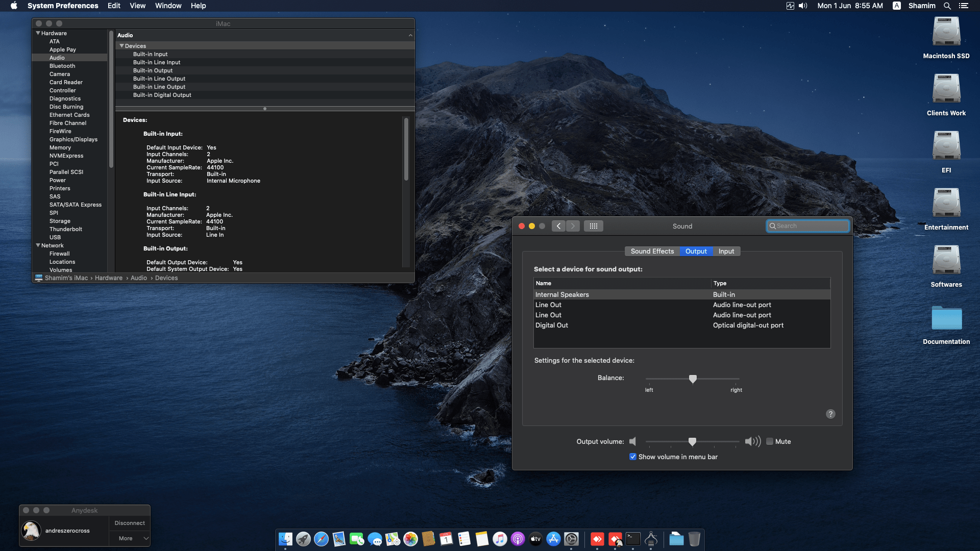
Task: Click the Balance slider thumb
Action: [693, 379]
